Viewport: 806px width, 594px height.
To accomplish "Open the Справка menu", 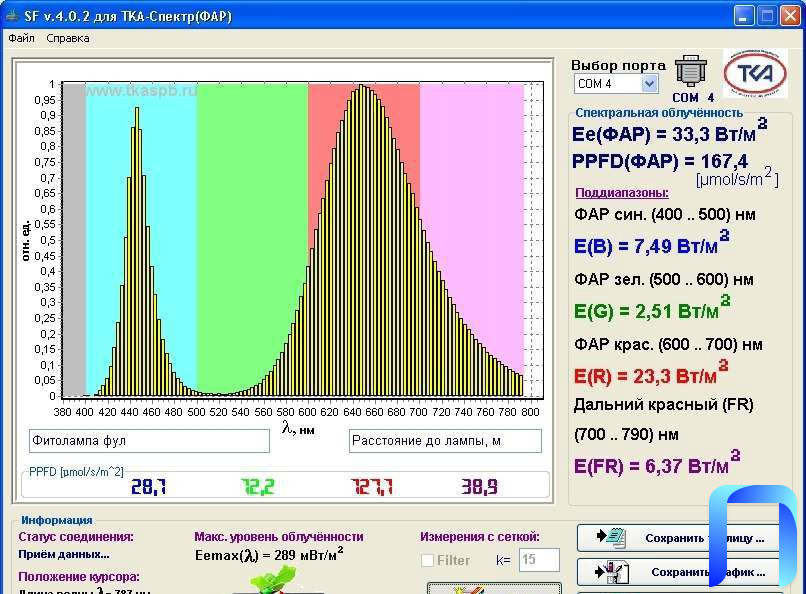I will coord(68,39).
